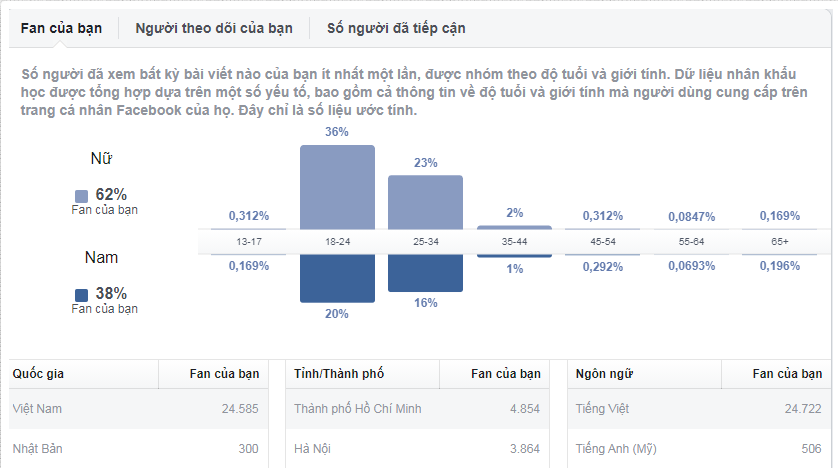Switch to 'Người theo dõi của bạn' tab

coord(214,28)
